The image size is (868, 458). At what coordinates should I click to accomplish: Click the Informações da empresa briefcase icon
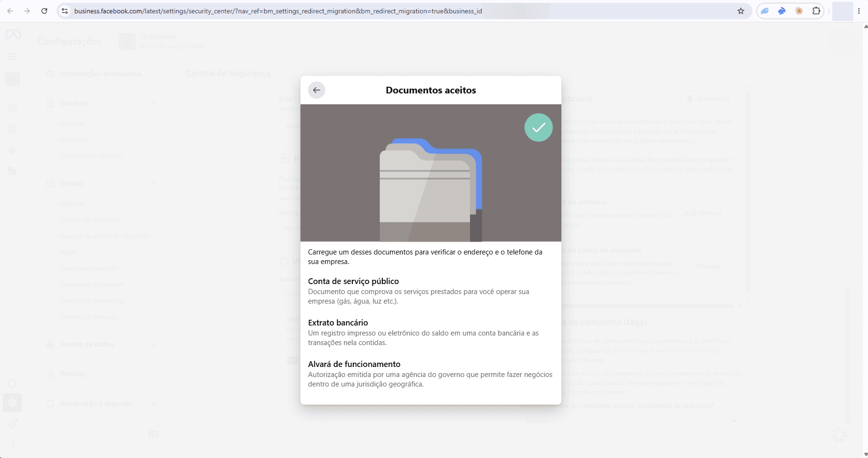(x=50, y=74)
